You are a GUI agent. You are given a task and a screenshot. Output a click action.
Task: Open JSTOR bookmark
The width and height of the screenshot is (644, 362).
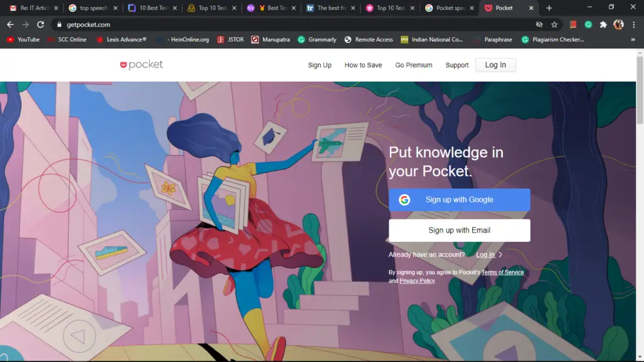(x=230, y=40)
